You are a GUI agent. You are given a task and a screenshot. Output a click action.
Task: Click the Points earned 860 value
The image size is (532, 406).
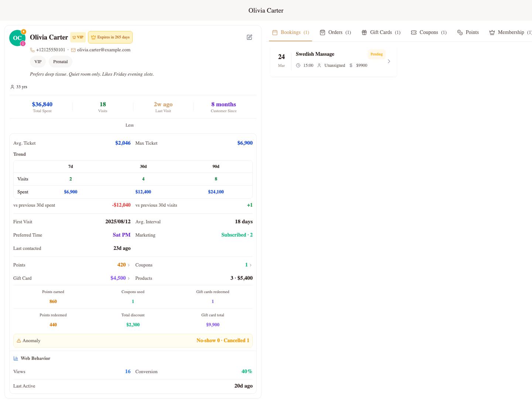click(x=53, y=302)
